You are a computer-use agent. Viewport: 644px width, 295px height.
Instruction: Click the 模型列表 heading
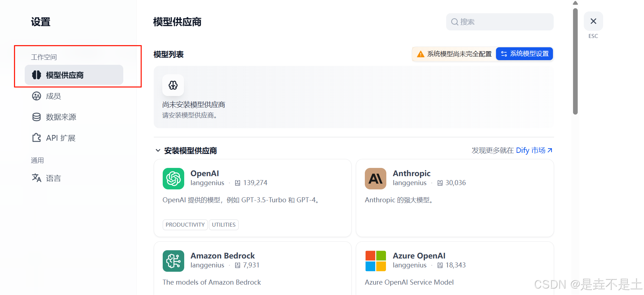click(x=168, y=54)
